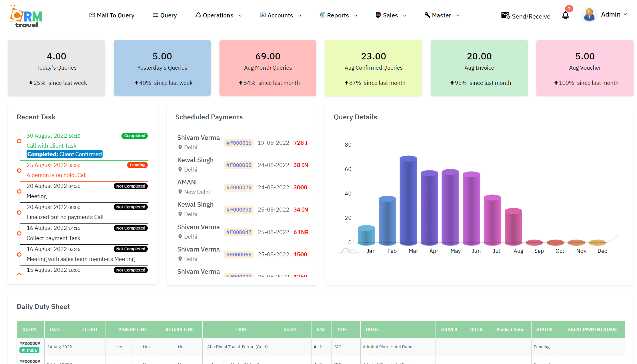Screen dimensions: 637x364
Task: Open payment reference #F000016
Action: click(239, 143)
